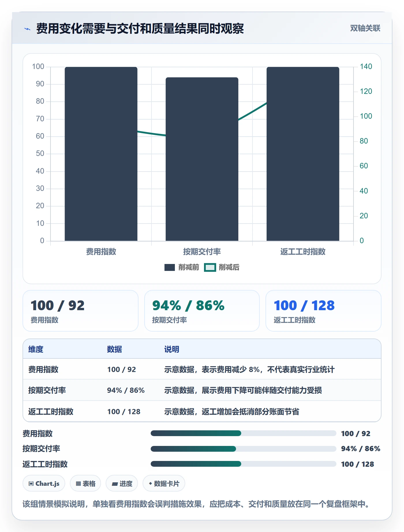The width and height of the screenshot is (404, 532).
Task: Click the 数据 table column header
Action: (115, 349)
